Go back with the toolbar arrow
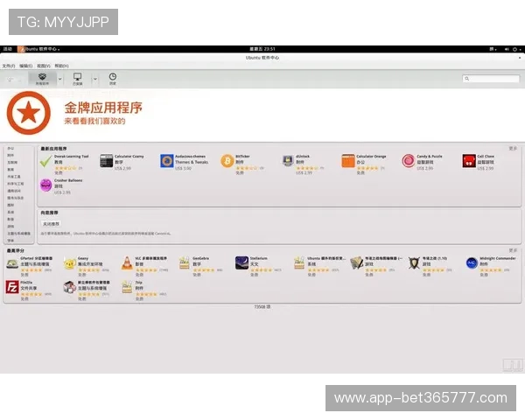The image size is (525, 420). pyautogui.click(x=10, y=80)
